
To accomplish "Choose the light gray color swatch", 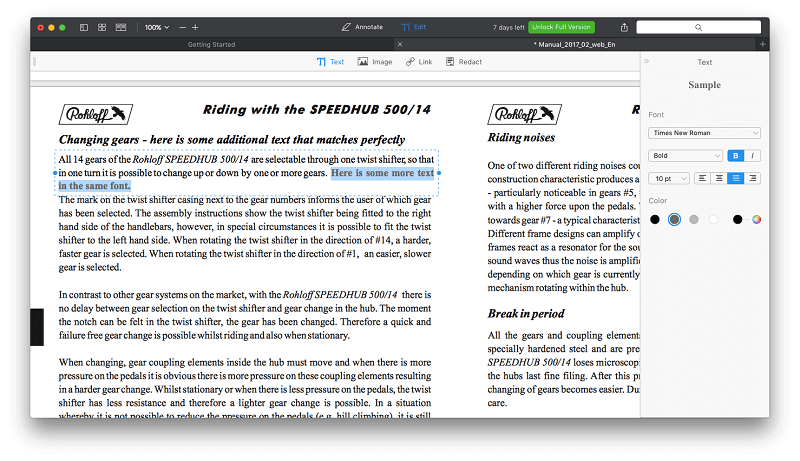I will tap(694, 219).
